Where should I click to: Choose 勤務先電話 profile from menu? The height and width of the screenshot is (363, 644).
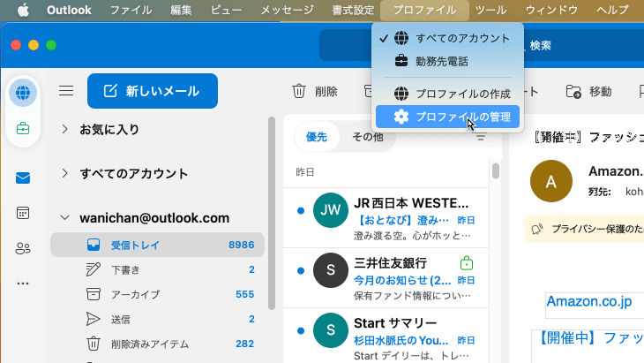pos(447,61)
